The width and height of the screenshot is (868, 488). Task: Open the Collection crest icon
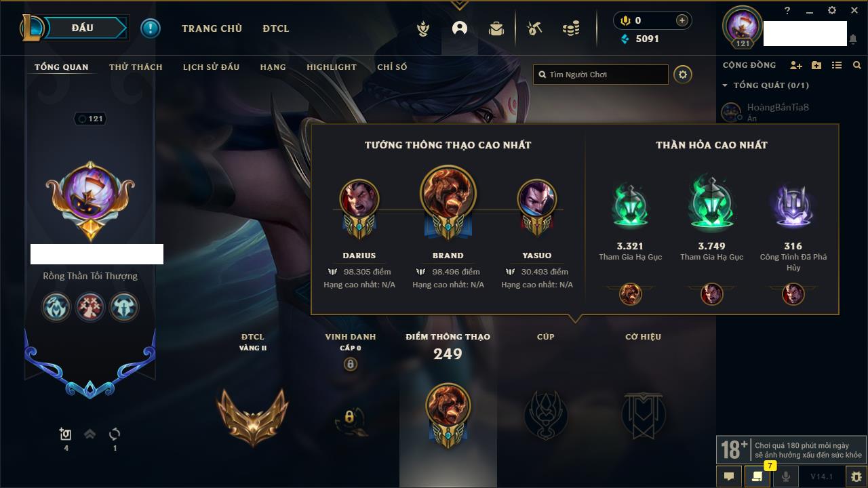[423, 28]
